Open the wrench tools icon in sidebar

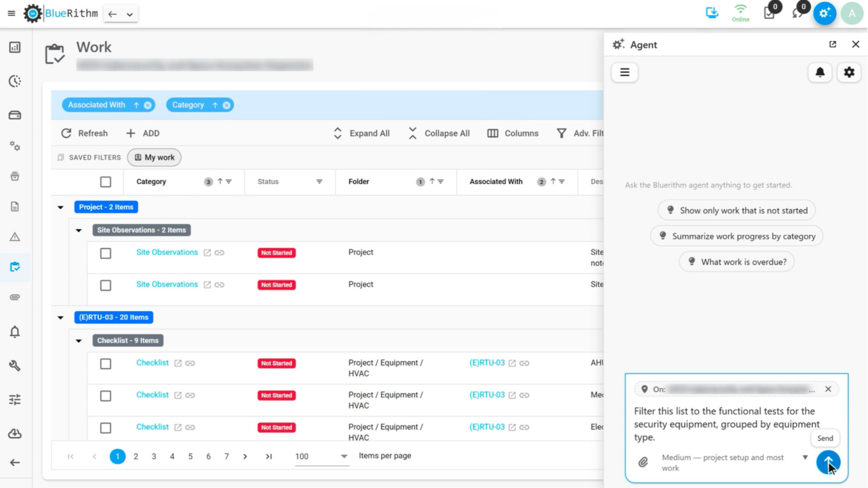[15, 366]
